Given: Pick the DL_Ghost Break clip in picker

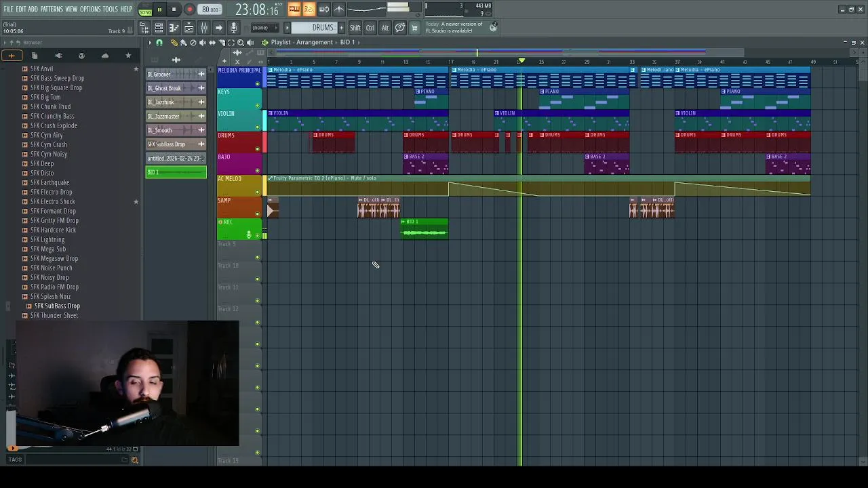Looking at the screenshot, I should tap(176, 88).
